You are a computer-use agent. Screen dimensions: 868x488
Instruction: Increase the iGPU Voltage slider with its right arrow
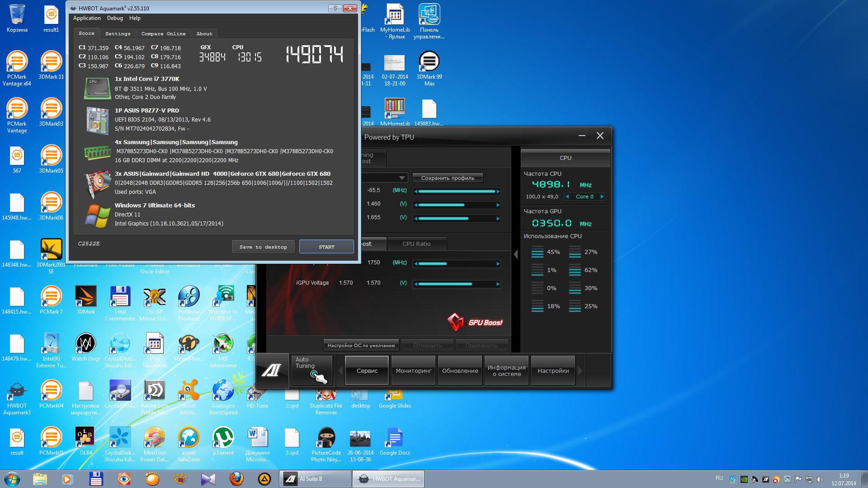coord(498,284)
